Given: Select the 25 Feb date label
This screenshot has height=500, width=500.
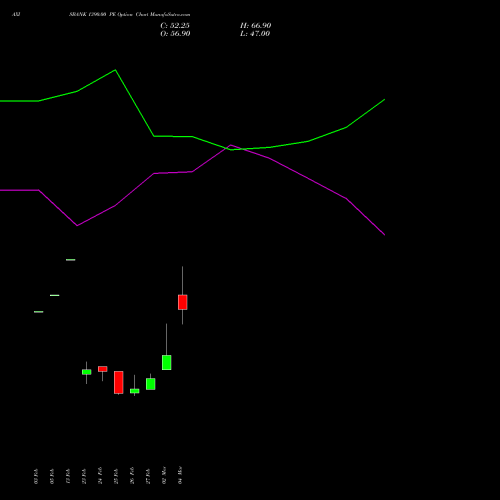Looking at the screenshot, I should tap(116, 476).
